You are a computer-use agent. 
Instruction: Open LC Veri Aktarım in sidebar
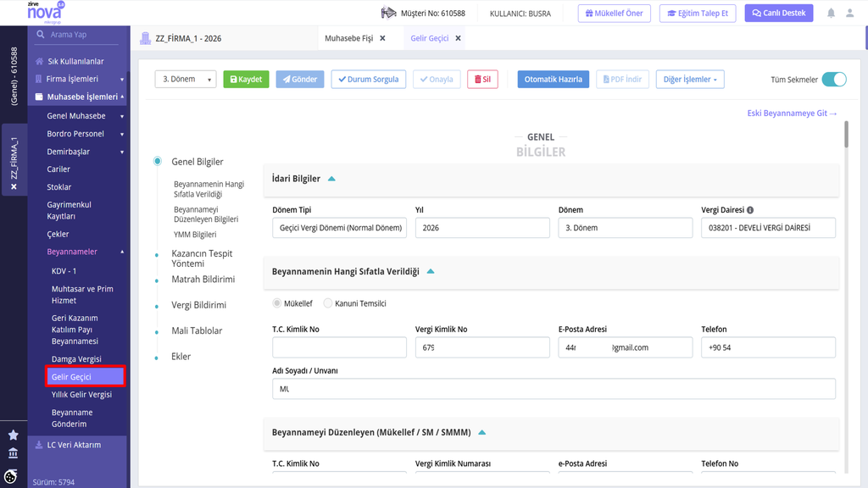pos(74,445)
